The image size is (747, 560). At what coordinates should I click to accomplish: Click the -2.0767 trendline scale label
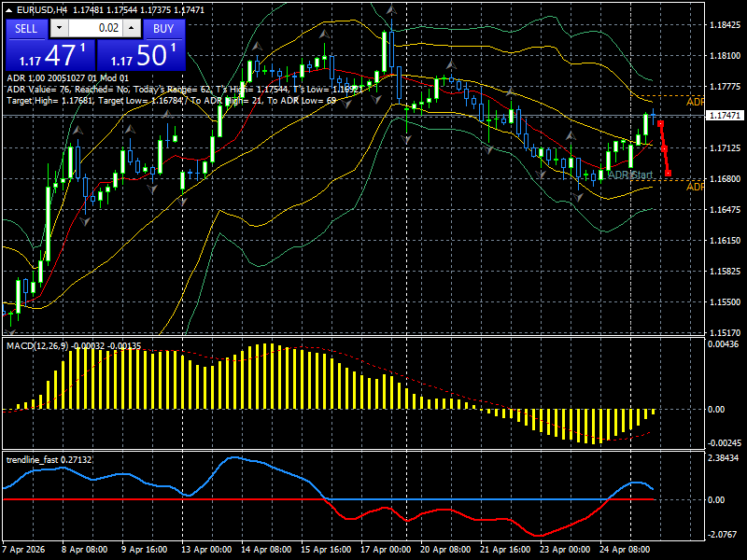tap(723, 535)
